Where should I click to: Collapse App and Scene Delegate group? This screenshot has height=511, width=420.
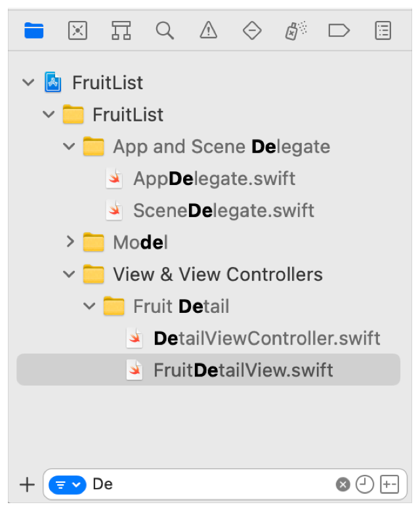(70, 147)
